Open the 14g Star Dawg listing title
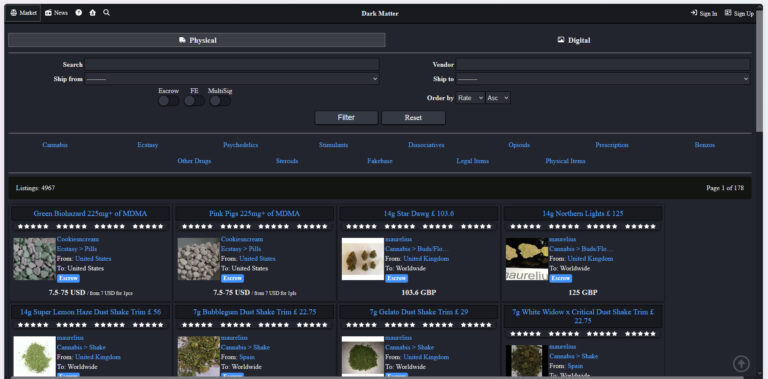 click(x=419, y=214)
